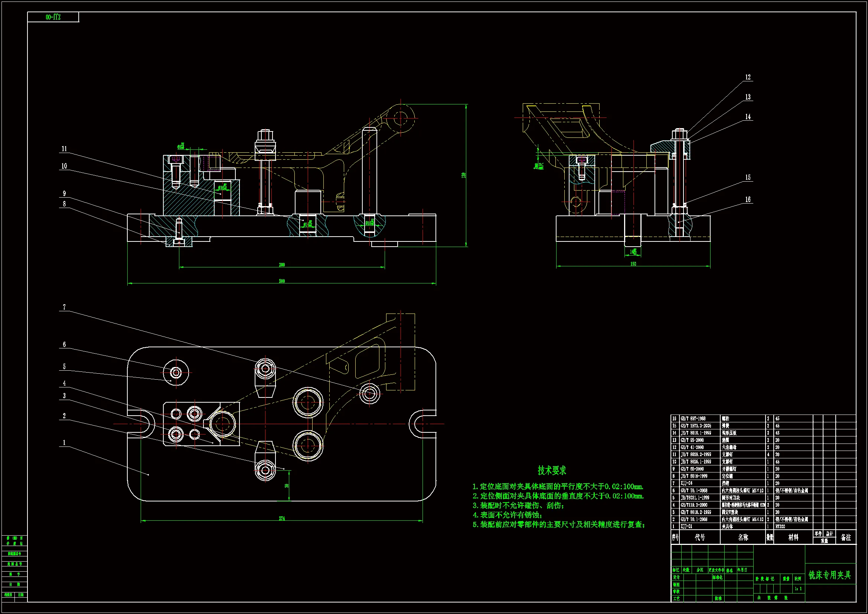Select part balloon number 12
This screenshot has height=614, width=868.
click(x=748, y=77)
